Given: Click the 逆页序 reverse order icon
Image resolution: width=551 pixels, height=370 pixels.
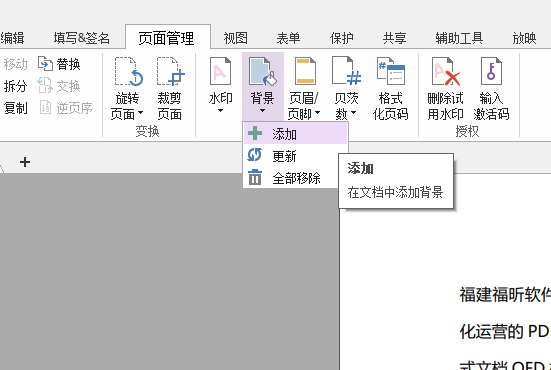Looking at the screenshot, I should click(x=45, y=108).
